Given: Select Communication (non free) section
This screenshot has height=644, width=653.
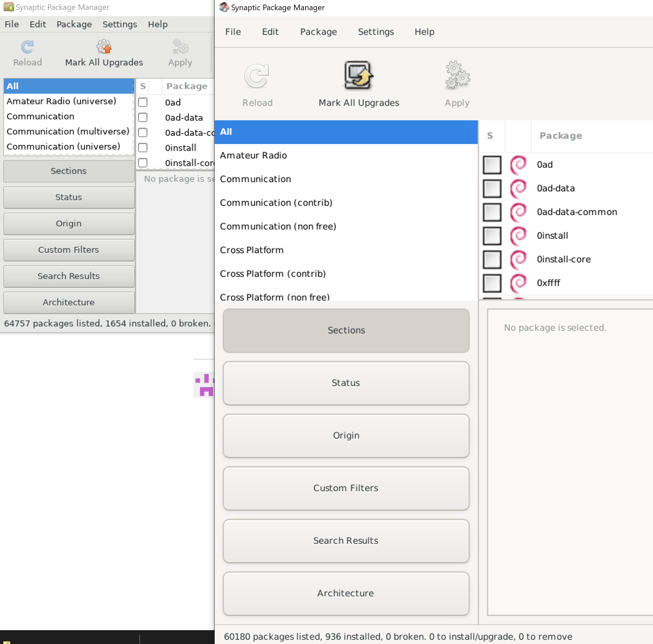Looking at the screenshot, I should click(x=278, y=226).
